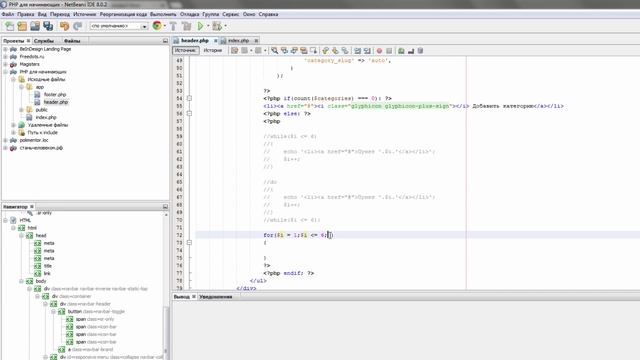Select the polmentor.loc project
640x360 pixels.
(x=34, y=140)
